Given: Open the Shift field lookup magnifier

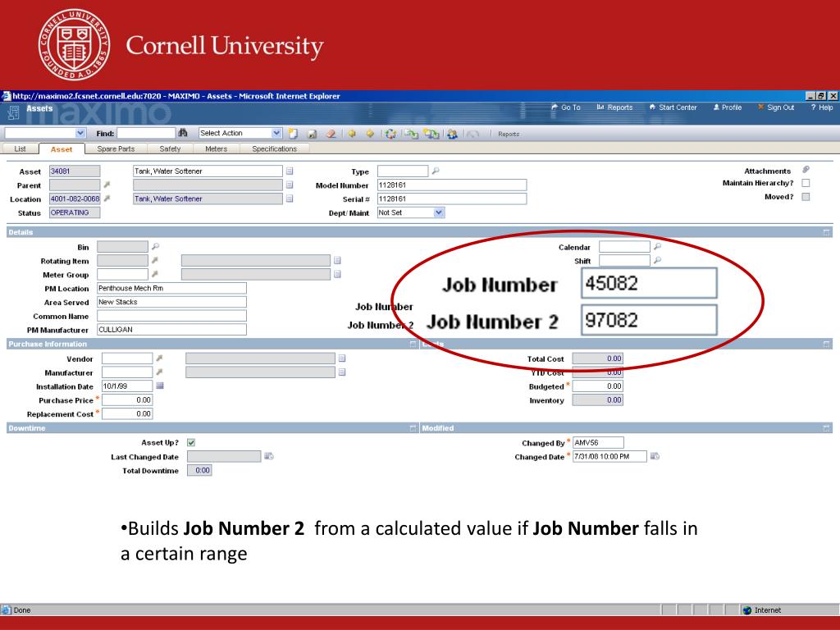Looking at the screenshot, I should tap(657, 260).
